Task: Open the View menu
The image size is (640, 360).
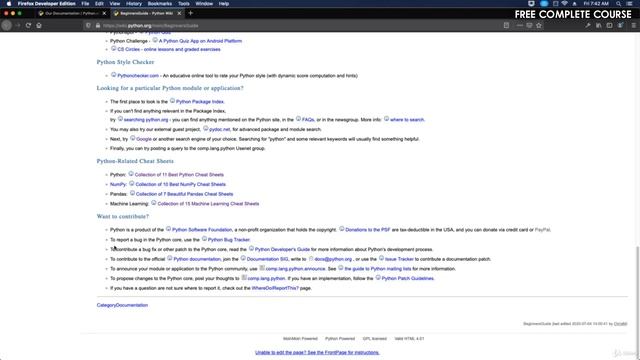Action: [x=115, y=4]
